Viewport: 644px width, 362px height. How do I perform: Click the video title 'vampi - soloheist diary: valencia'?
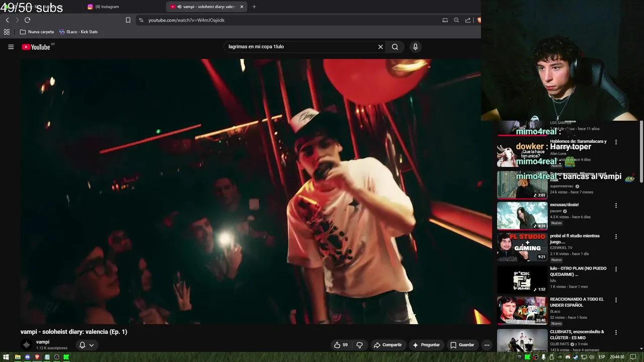[74, 332]
